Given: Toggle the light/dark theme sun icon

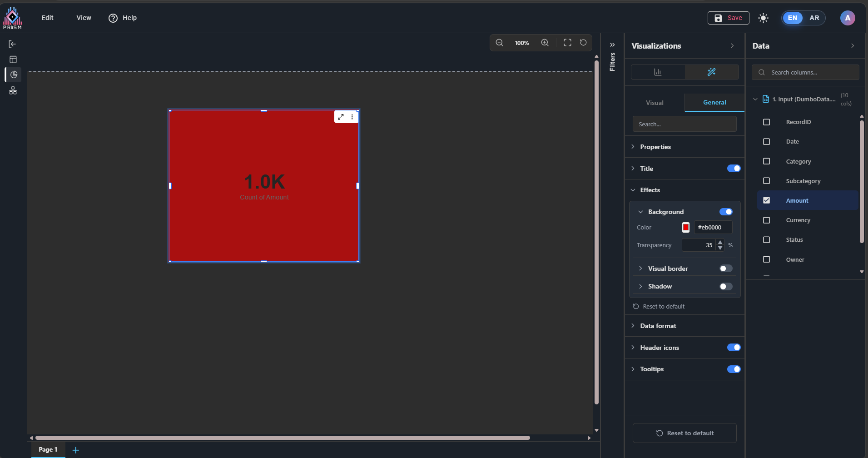Looking at the screenshot, I should 763,18.
